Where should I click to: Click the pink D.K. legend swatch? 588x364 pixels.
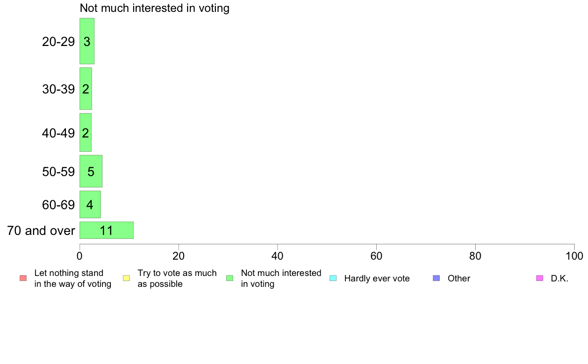click(539, 278)
